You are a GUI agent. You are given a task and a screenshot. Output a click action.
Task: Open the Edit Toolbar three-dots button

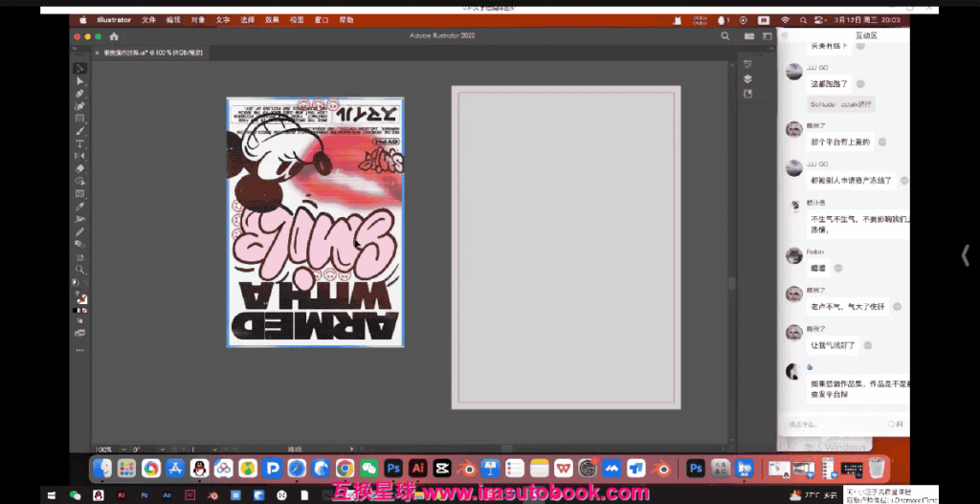80,350
